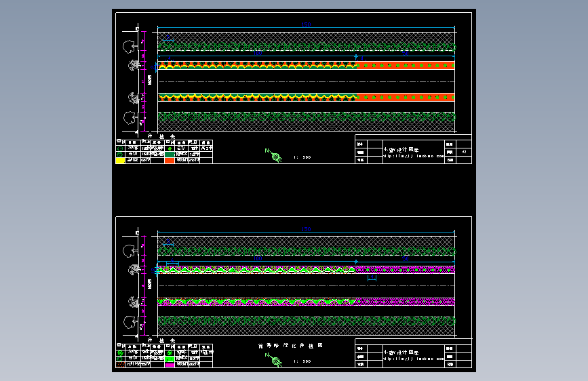Click the bottom tree symbol in the lower cross-section
Screen dimensions: 588x381
[129, 322]
